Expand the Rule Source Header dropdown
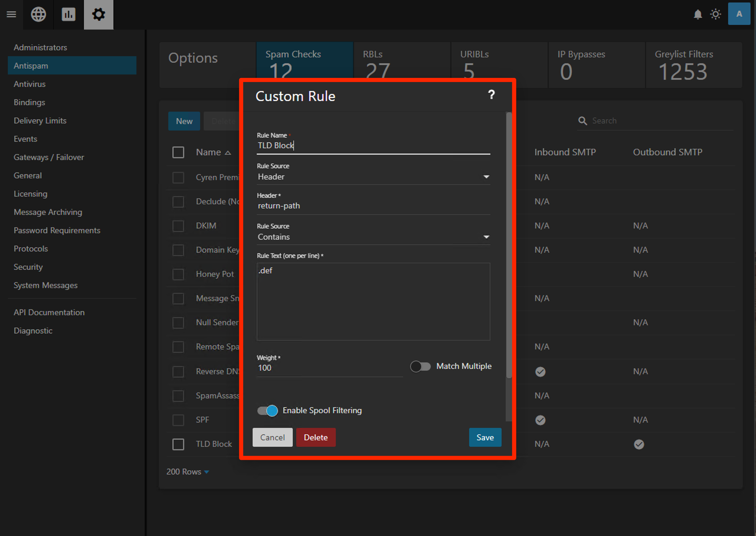The image size is (756, 536). point(373,177)
